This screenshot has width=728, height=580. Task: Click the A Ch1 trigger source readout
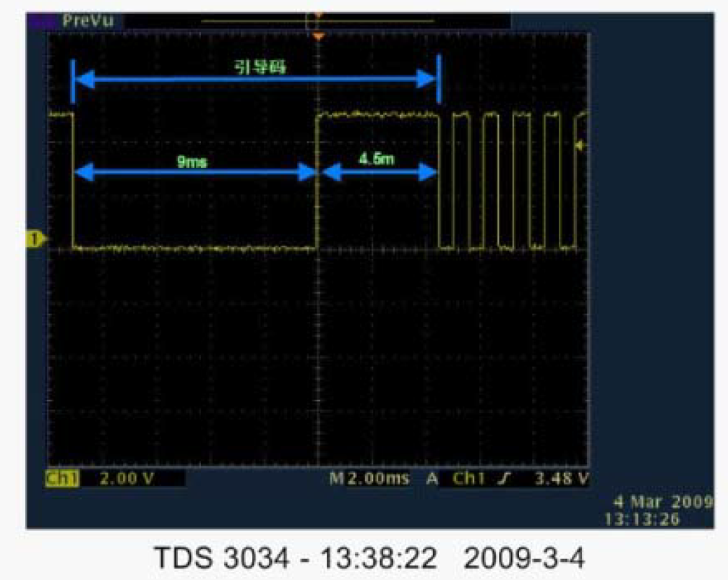tap(456, 478)
